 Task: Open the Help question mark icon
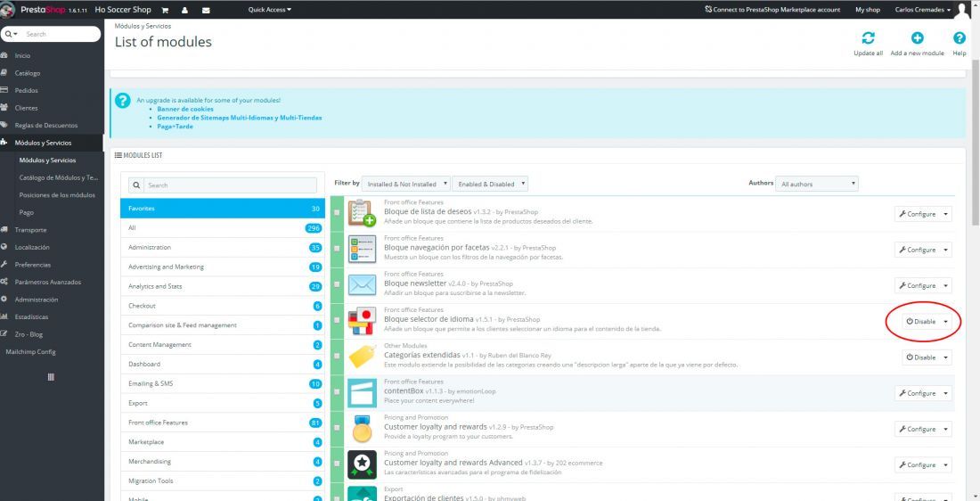(x=960, y=38)
